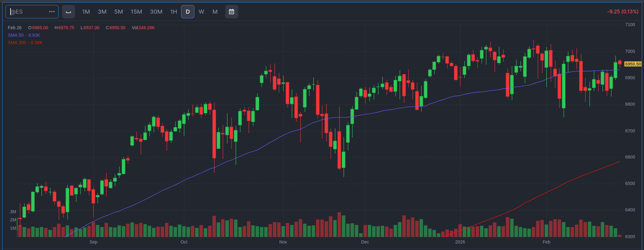Choose the 5M chart interval
Image resolution: width=644 pixels, height=250 pixels.
tap(118, 12)
